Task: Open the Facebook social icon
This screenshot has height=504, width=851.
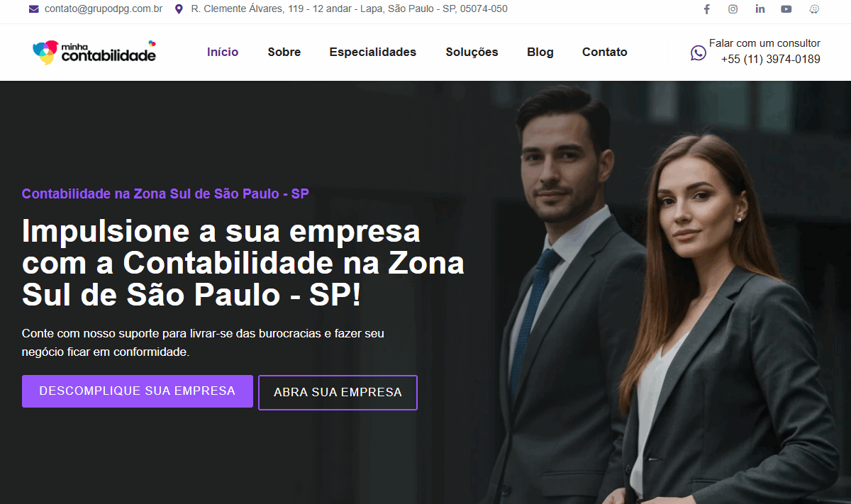Action: [x=706, y=9]
